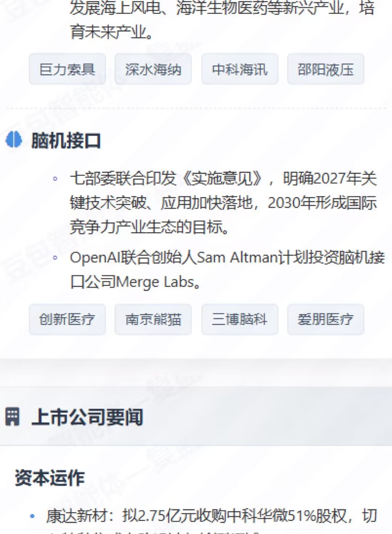Click the brain icon beside 脑机接口
Screen dimensions: 392x534
click(x=14, y=140)
